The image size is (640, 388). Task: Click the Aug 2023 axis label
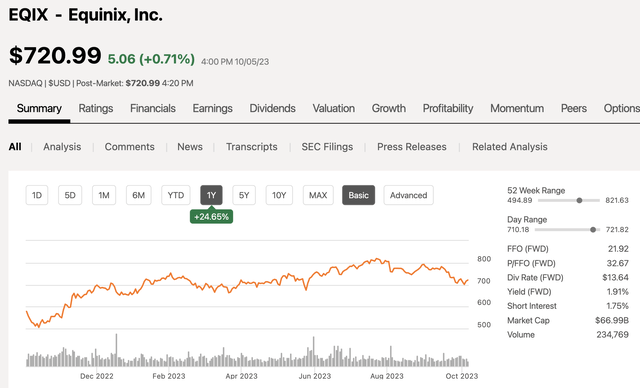pyautogui.click(x=387, y=376)
